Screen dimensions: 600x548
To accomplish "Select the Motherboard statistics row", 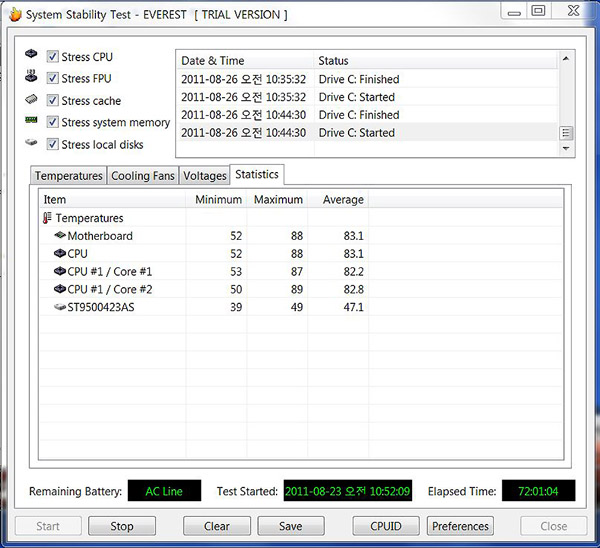I will pos(301,236).
